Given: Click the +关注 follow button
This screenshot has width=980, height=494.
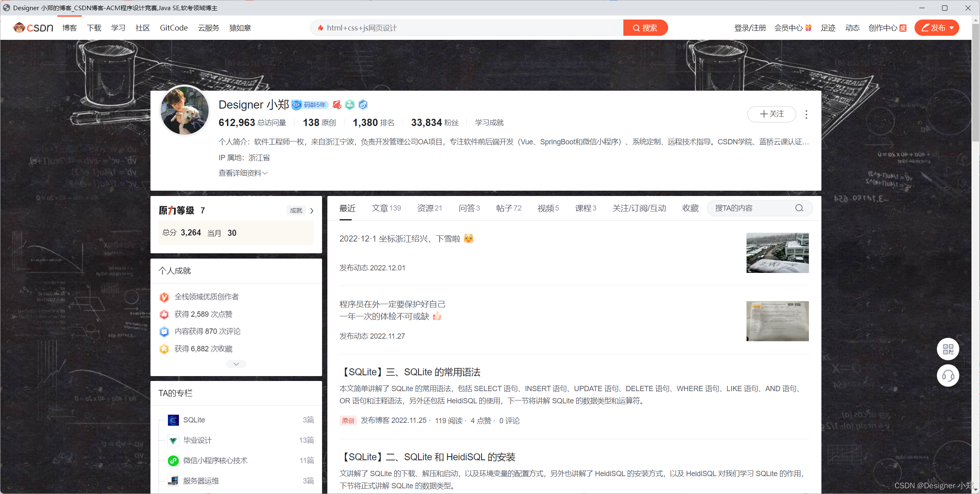Looking at the screenshot, I should 771,114.
